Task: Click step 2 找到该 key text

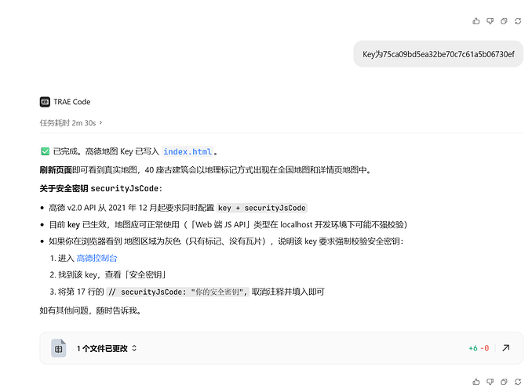Action: [x=108, y=274]
